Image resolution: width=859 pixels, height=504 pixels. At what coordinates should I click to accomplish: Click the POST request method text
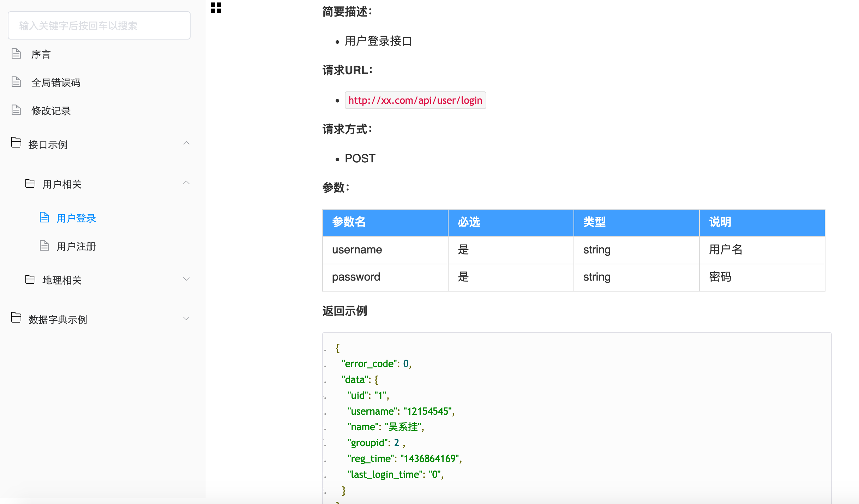coord(360,158)
